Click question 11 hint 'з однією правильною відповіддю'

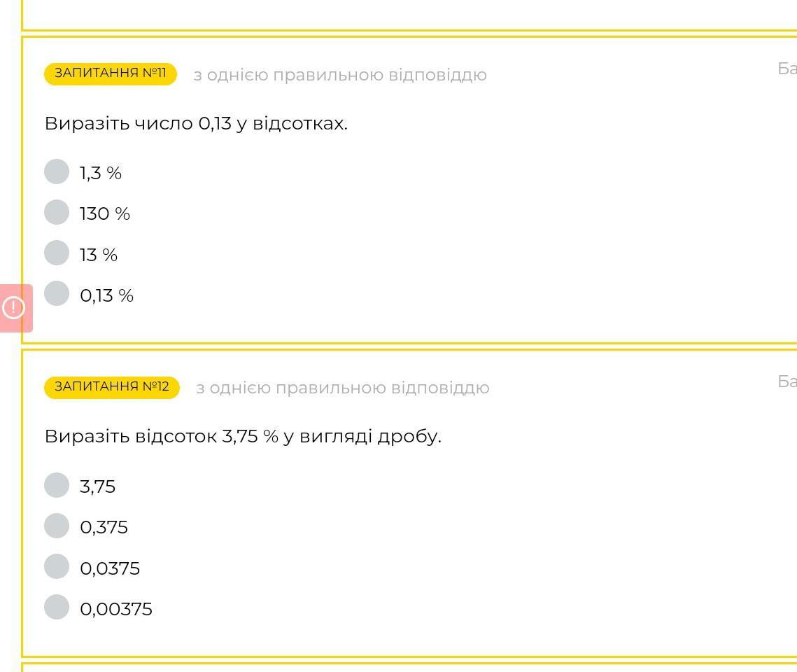click(x=340, y=75)
